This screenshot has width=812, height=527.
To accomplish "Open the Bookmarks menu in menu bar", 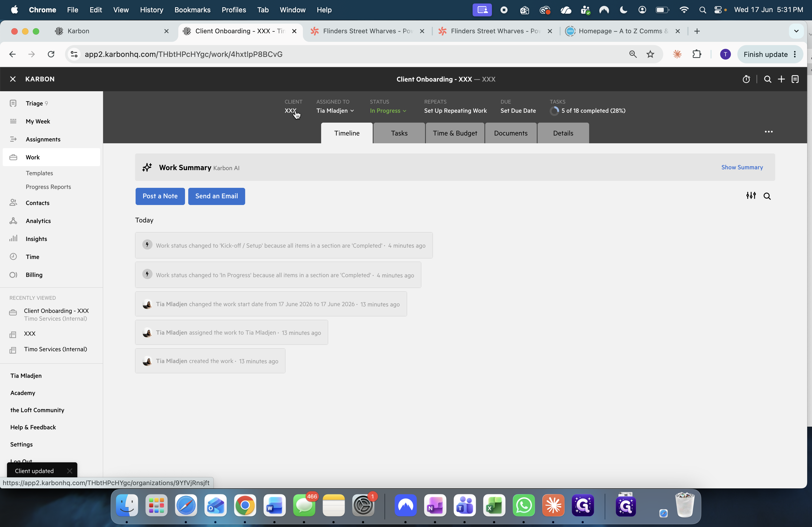I will coord(193,10).
